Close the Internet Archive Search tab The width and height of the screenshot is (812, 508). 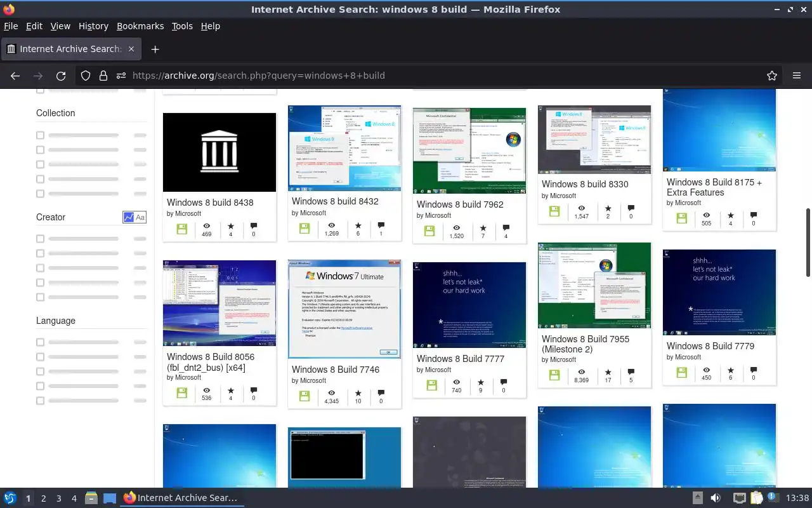click(x=131, y=49)
